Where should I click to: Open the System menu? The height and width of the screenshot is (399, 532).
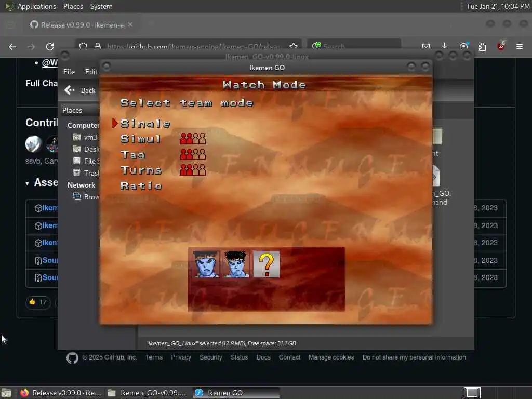pos(101,6)
